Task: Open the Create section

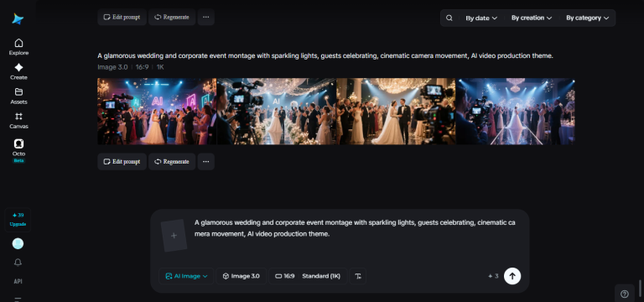Action: [x=18, y=71]
